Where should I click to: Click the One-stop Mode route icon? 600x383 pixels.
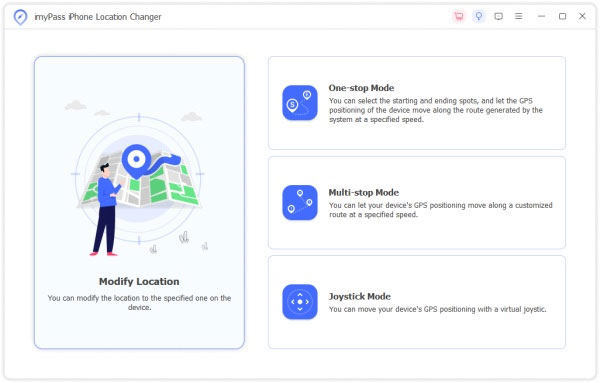[x=300, y=103]
